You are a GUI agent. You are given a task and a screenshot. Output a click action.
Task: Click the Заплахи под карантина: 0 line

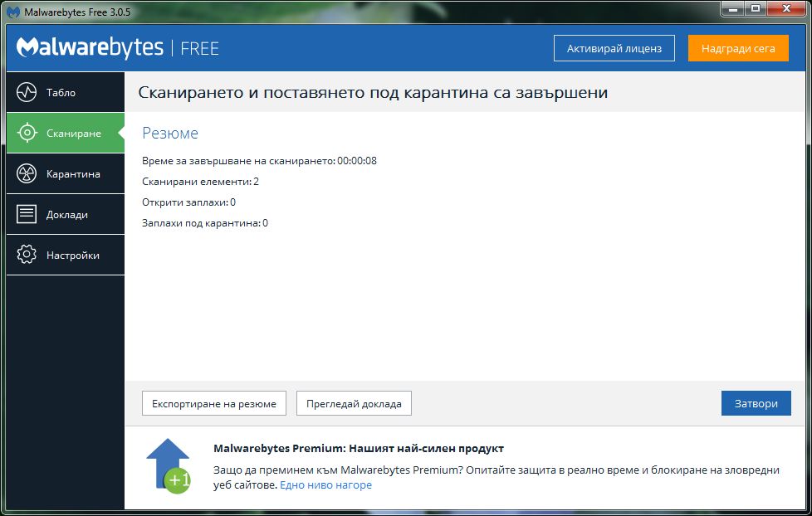click(205, 223)
